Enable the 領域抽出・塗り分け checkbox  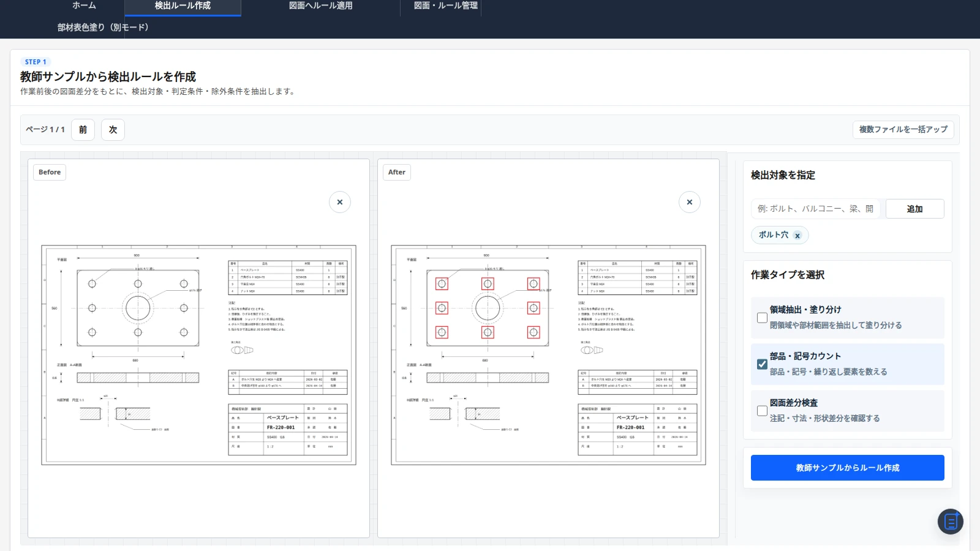pyautogui.click(x=762, y=318)
